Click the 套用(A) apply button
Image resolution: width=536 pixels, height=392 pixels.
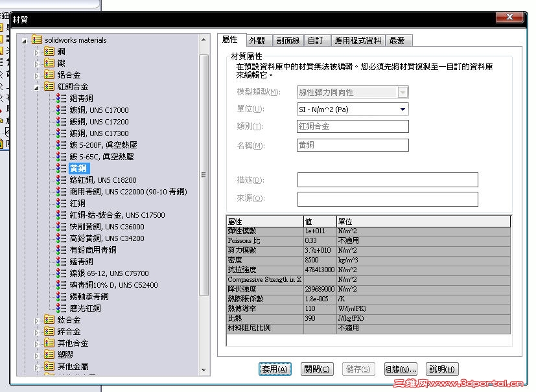pyautogui.click(x=275, y=369)
